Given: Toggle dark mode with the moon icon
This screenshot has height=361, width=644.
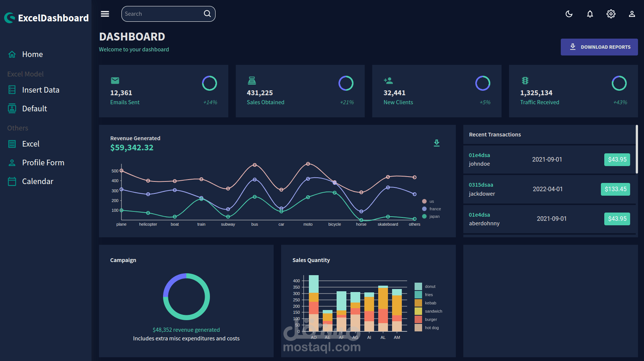Looking at the screenshot, I should tap(569, 14).
